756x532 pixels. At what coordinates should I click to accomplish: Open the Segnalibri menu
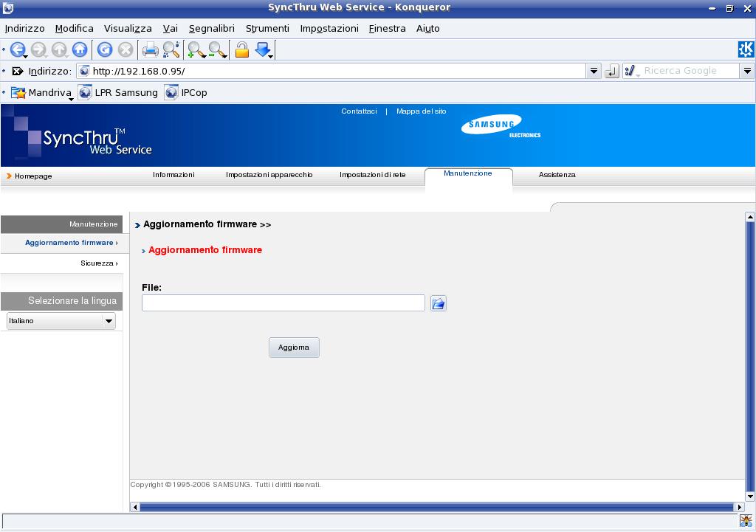click(x=211, y=28)
